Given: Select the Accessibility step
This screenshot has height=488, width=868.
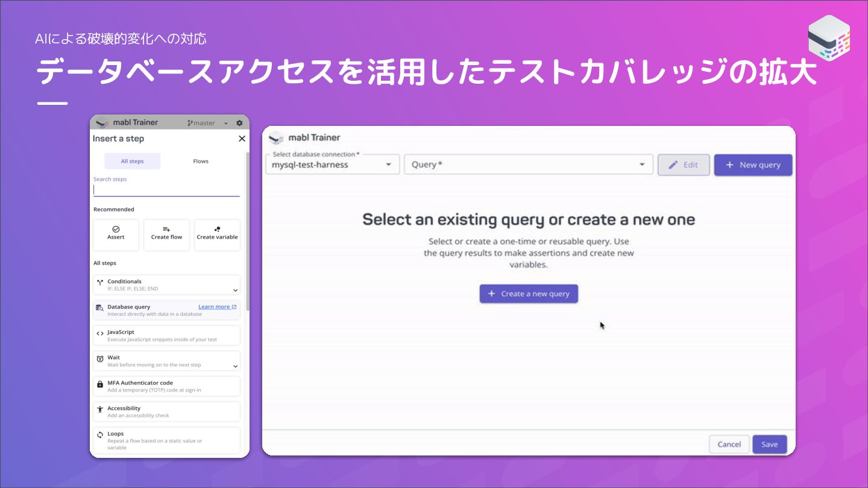Looking at the screenshot, I should 166,411.
